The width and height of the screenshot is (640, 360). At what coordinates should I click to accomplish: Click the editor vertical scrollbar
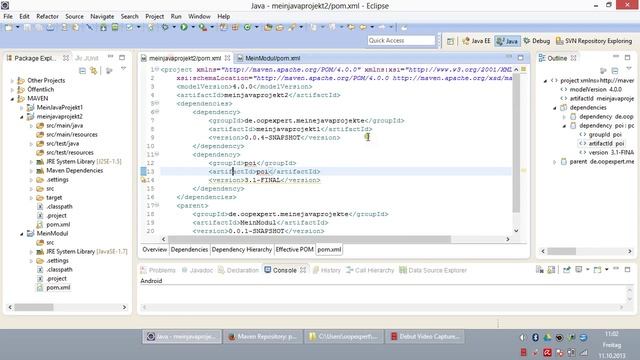coord(516,143)
